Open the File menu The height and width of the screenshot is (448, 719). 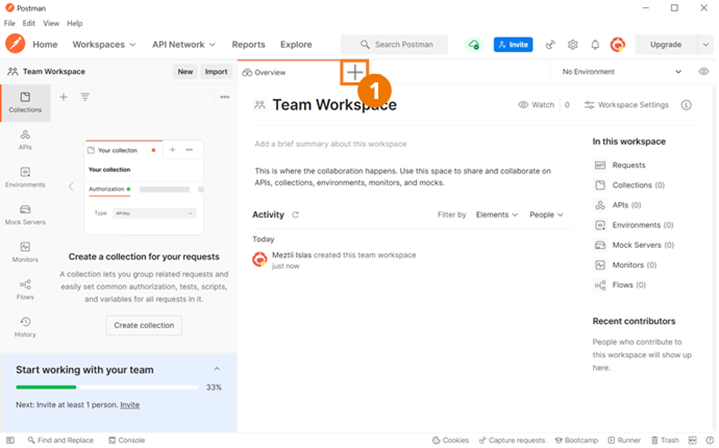click(10, 23)
